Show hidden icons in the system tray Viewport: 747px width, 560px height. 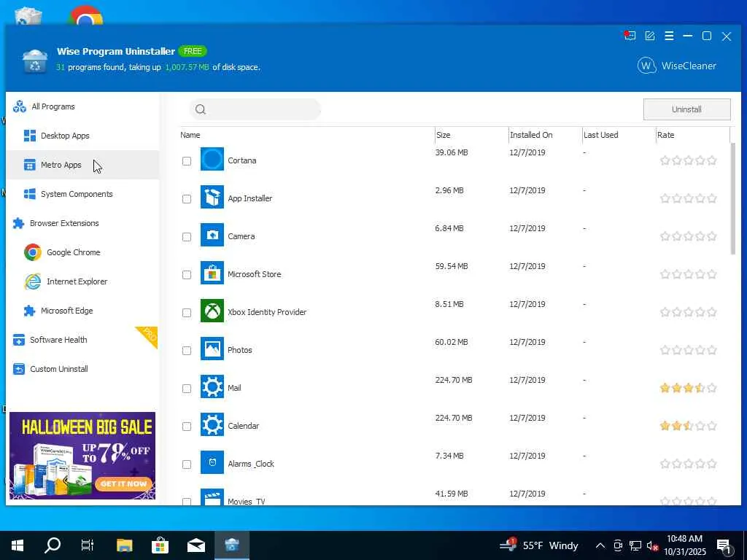(x=600, y=545)
